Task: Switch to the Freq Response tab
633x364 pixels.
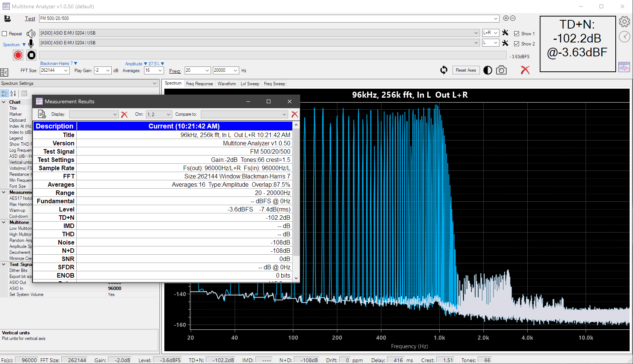Action: [x=199, y=84]
